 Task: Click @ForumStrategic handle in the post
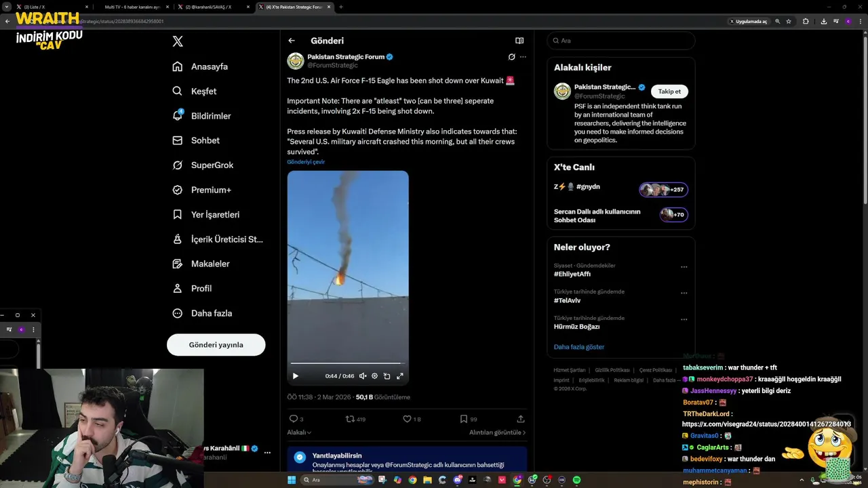pos(332,66)
